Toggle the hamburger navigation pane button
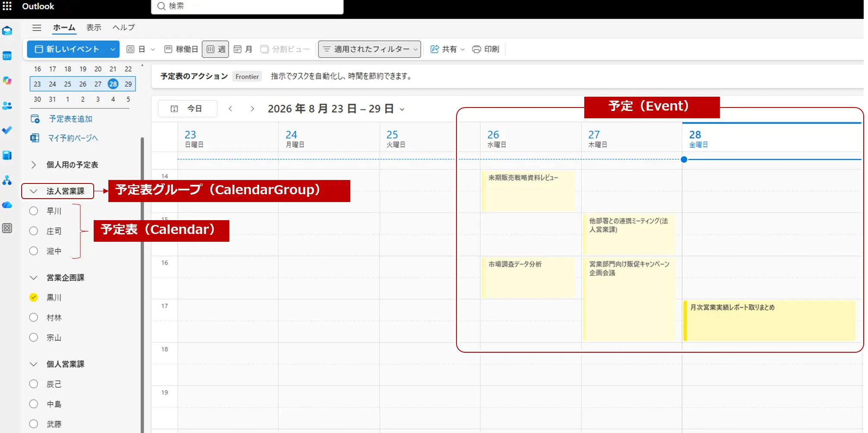 coord(37,28)
